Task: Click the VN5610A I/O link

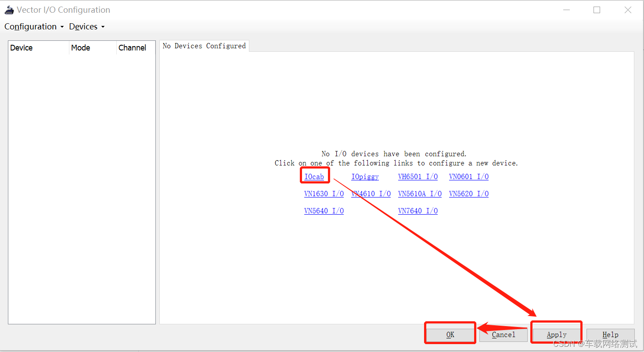Action: pyautogui.click(x=420, y=194)
